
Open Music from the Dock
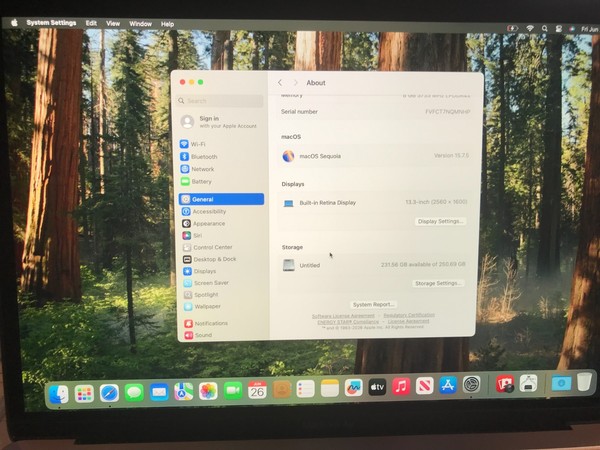coord(401,386)
